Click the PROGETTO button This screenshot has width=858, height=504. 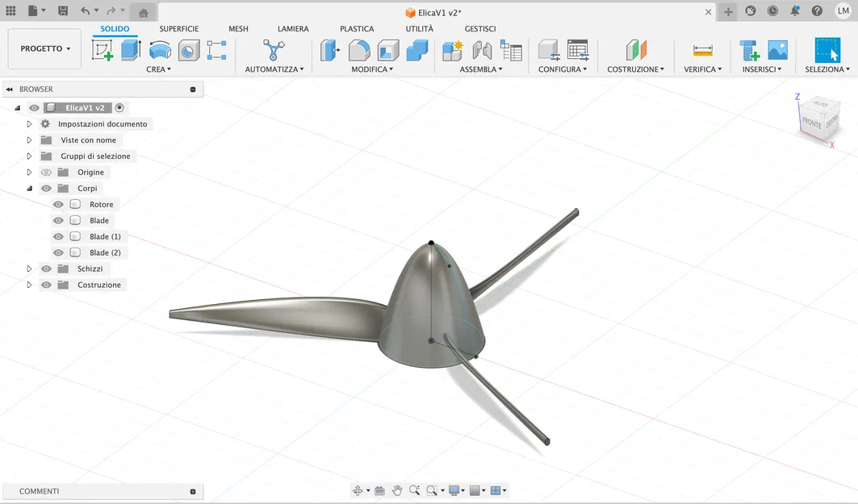point(44,48)
